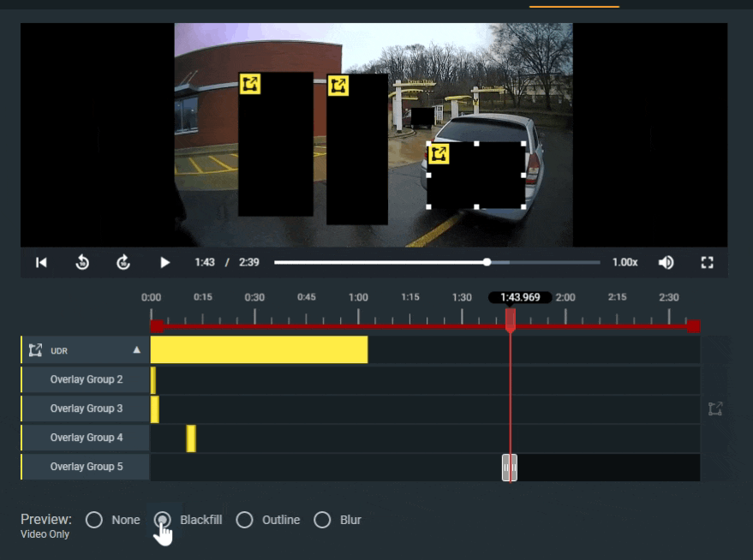This screenshot has height=560, width=753.
Task: Click the red trim end handle
Action: [693, 327]
